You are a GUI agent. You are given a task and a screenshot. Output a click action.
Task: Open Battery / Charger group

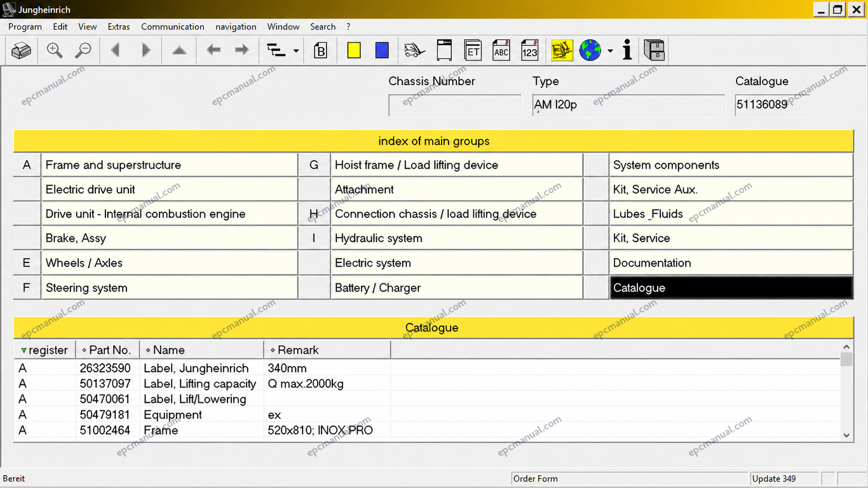pyautogui.click(x=456, y=288)
